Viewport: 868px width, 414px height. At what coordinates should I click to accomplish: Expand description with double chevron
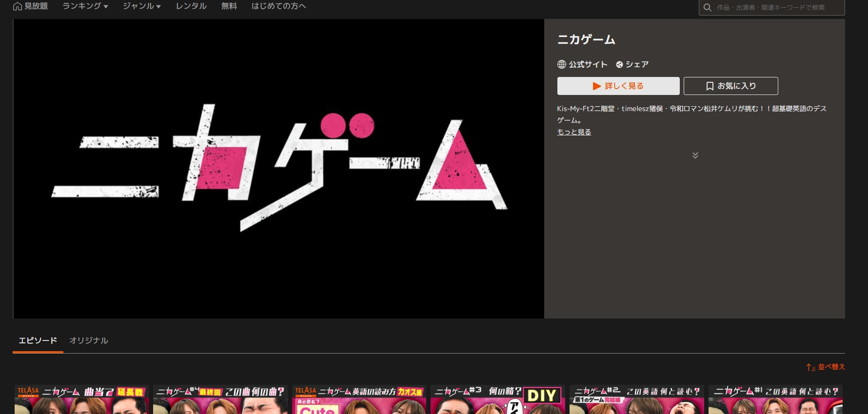695,155
